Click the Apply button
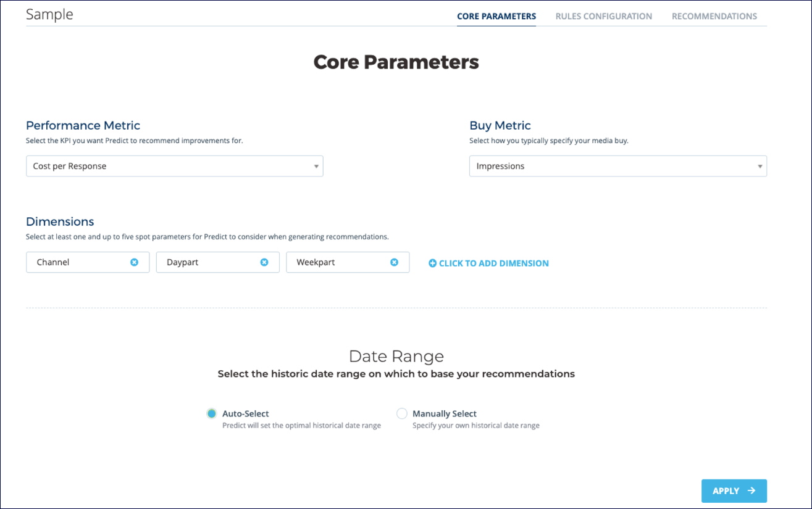This screenshot has width=812, height=509. [x=734, y=490]
